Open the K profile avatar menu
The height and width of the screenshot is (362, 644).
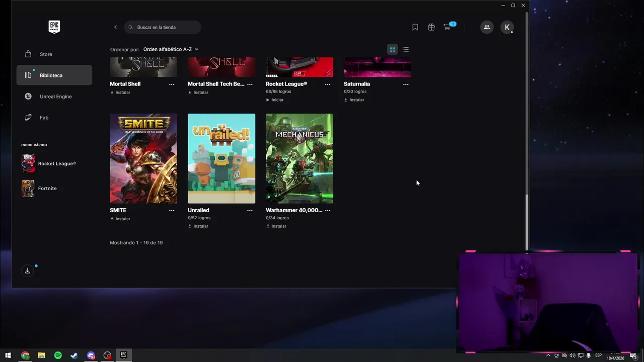tap(507, 27)
